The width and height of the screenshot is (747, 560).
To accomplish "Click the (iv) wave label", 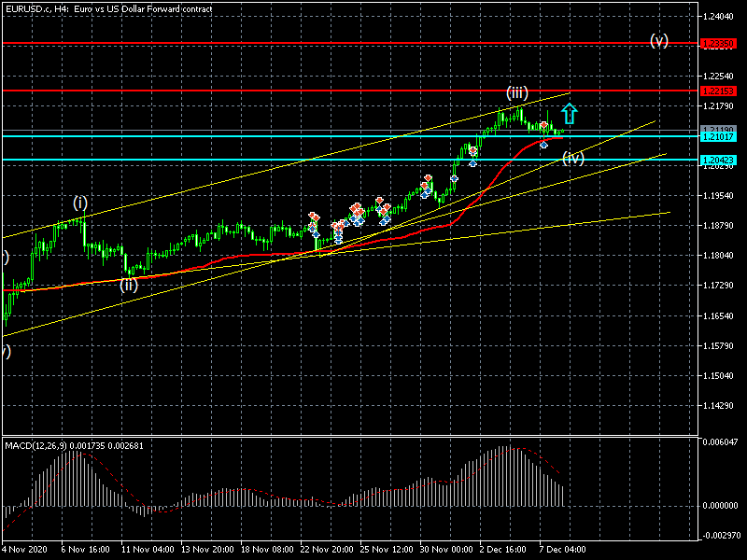I will (573, 158).
